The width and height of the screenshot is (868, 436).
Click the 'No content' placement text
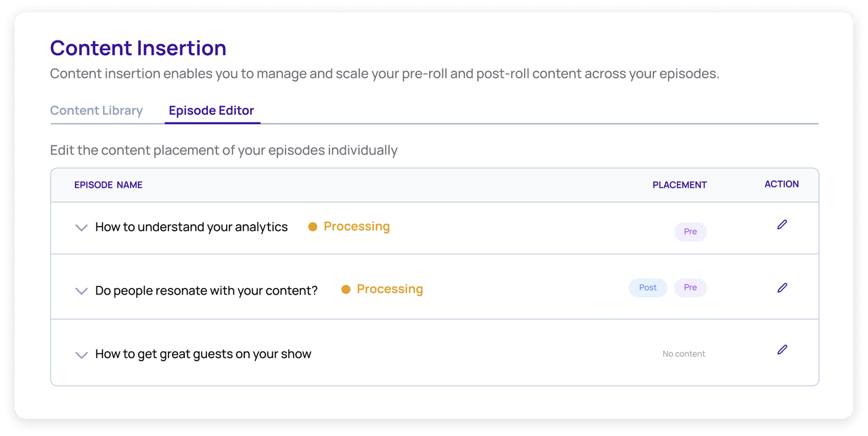click(x=684, y=354)
